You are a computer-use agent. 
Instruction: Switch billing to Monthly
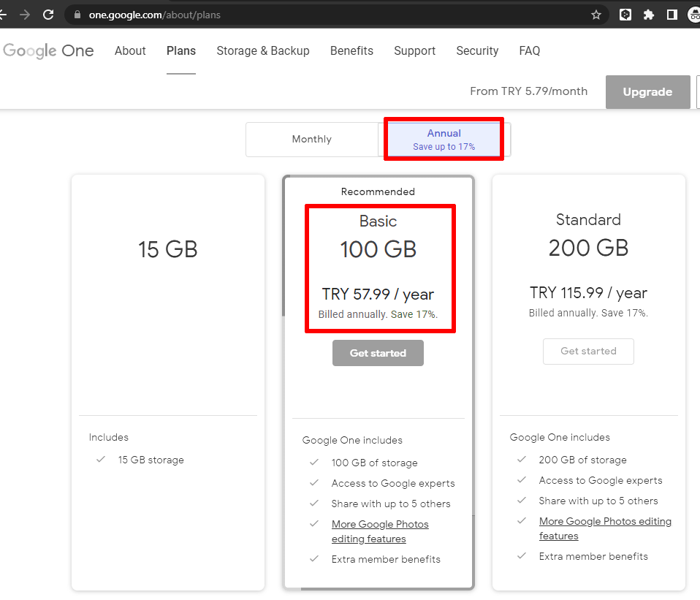click(311, 139)
